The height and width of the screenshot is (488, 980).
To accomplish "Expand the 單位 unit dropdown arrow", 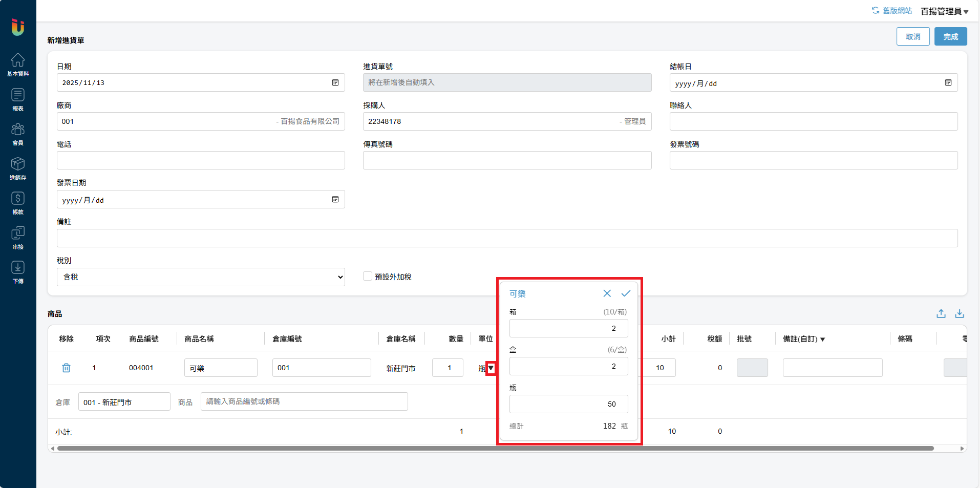I will click(491, 368).
